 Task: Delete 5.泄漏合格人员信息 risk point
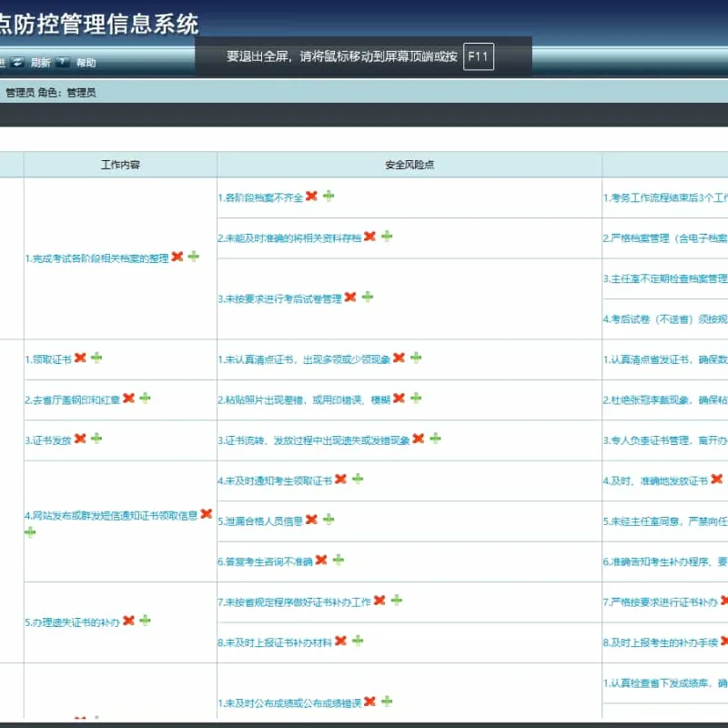pyautogui.click(x=311, y=519)
